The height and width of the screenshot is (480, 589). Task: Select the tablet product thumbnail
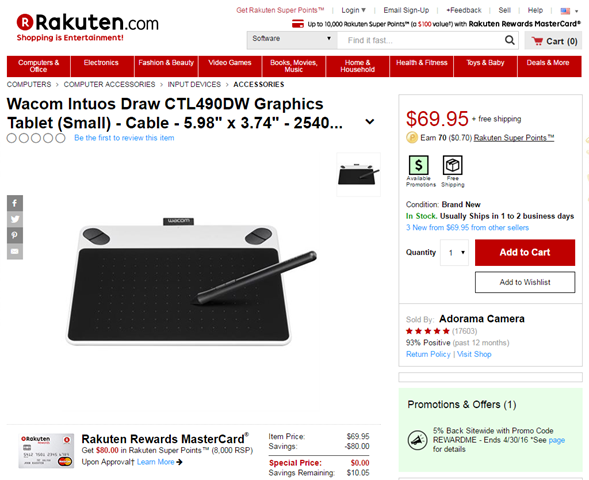(358, 175)
